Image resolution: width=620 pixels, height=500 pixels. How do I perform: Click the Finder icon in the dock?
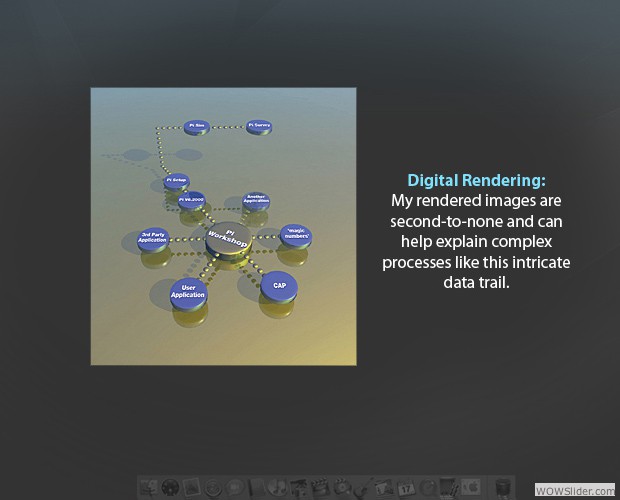[148, 488]
